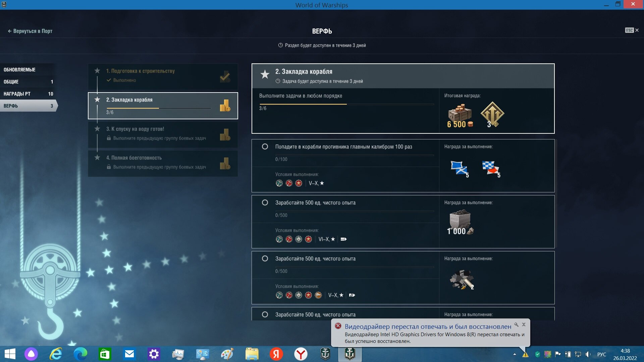Click the red error icon in driver notification

338,326
